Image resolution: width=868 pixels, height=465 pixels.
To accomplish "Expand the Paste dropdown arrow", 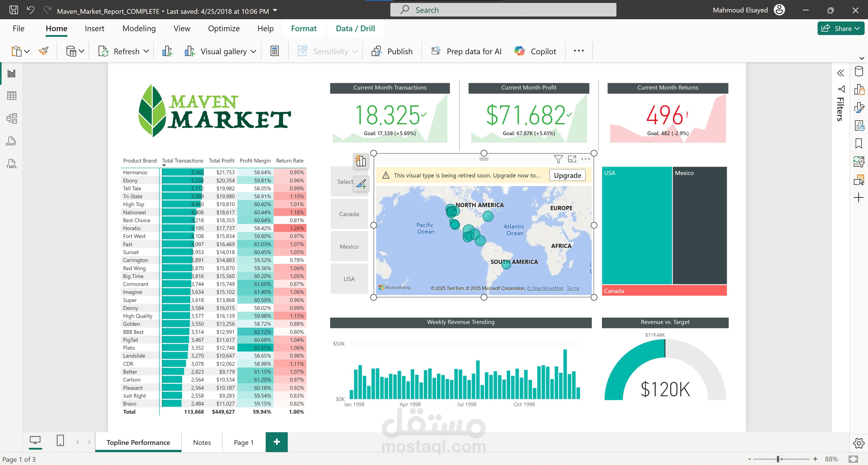I will click(27, 52).
